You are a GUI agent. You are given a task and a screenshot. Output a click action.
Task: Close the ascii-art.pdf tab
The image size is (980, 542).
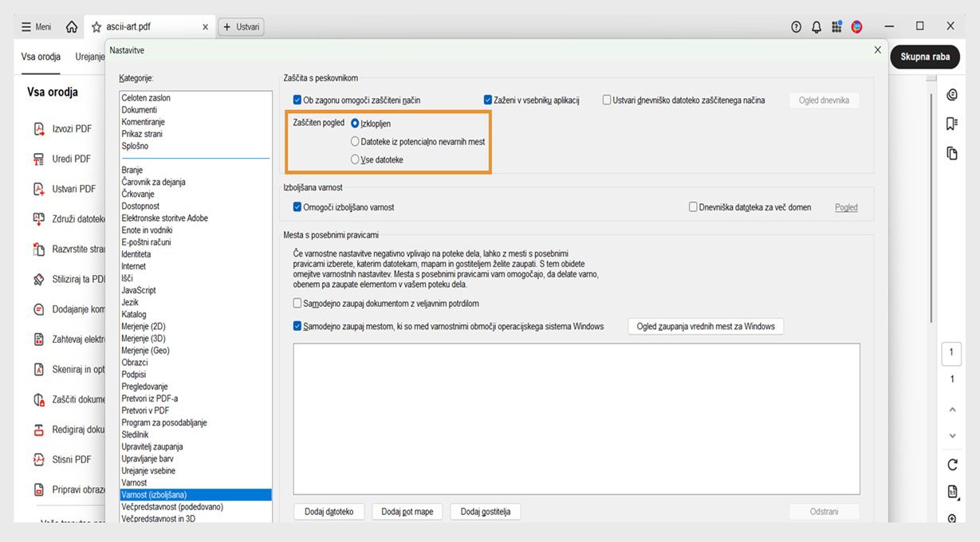205,27
